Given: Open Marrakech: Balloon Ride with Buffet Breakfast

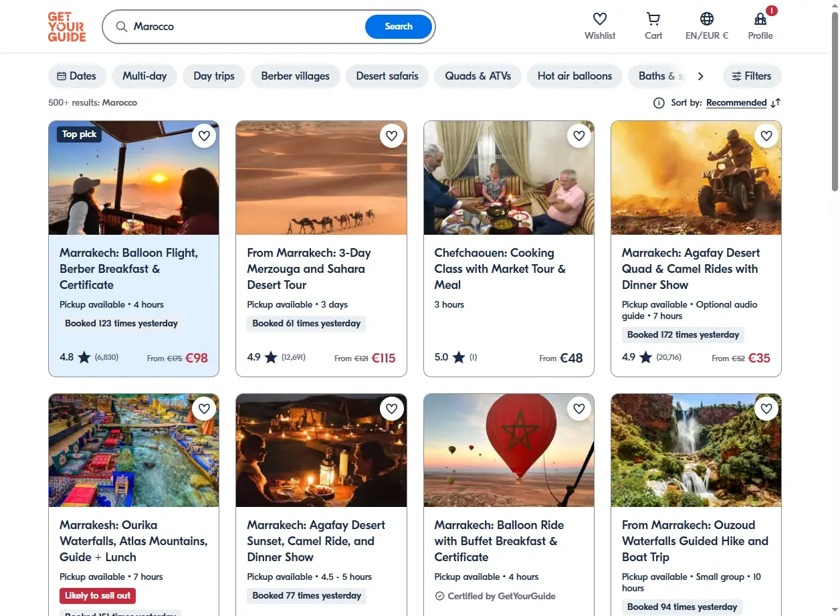Looking at the screenshot, I should point(499,541).
